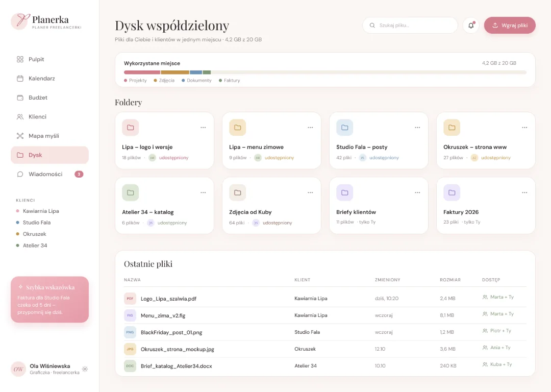This screenshot has width=551, height=392.
Task: Click the unread badge on Wiadomości
Action: 79,174
